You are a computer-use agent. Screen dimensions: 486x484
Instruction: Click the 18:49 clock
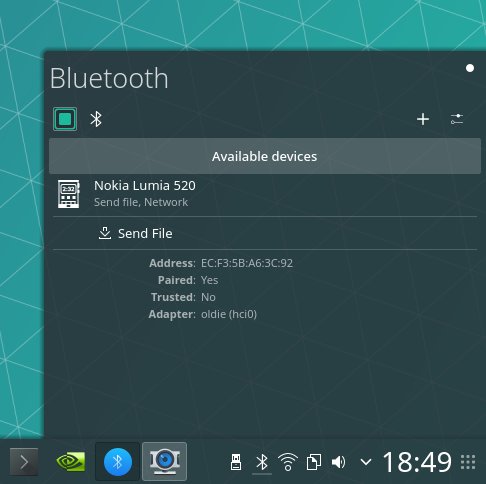click(417, 462)
